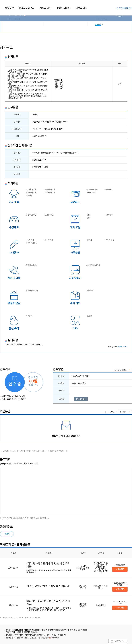Click the 로그인/회원가입 link
This screenshot has height=644, width=132.
tap(125, 8)
